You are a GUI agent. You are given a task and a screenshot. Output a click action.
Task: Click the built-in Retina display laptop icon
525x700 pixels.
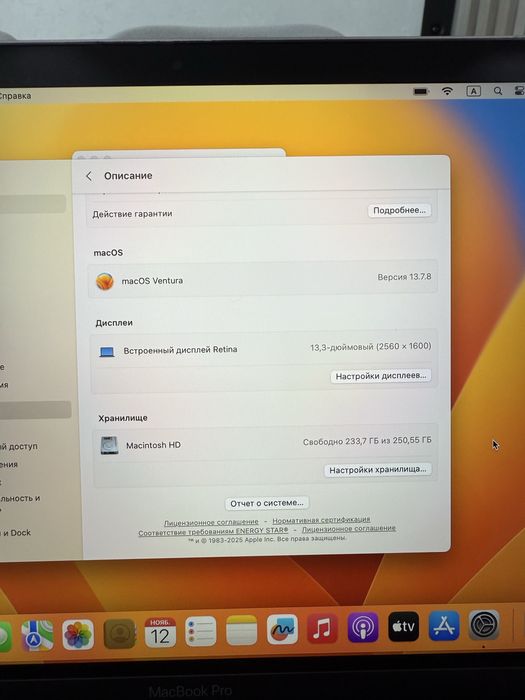point(107,352)
